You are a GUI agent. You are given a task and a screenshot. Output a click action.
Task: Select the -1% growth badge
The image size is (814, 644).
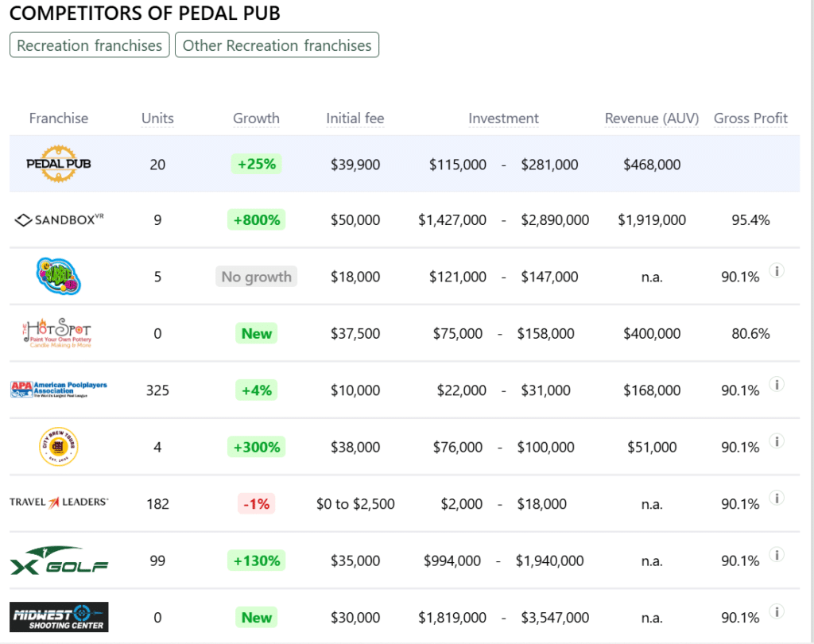(x=257, y=504)
